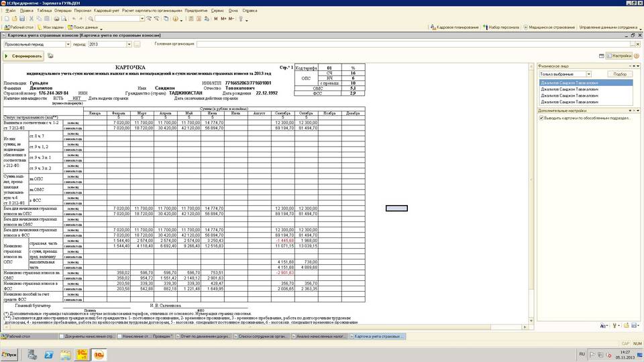Click the Undo arrow icon
The height and width of the screenshot is (362, 644).
coord(74,19)
